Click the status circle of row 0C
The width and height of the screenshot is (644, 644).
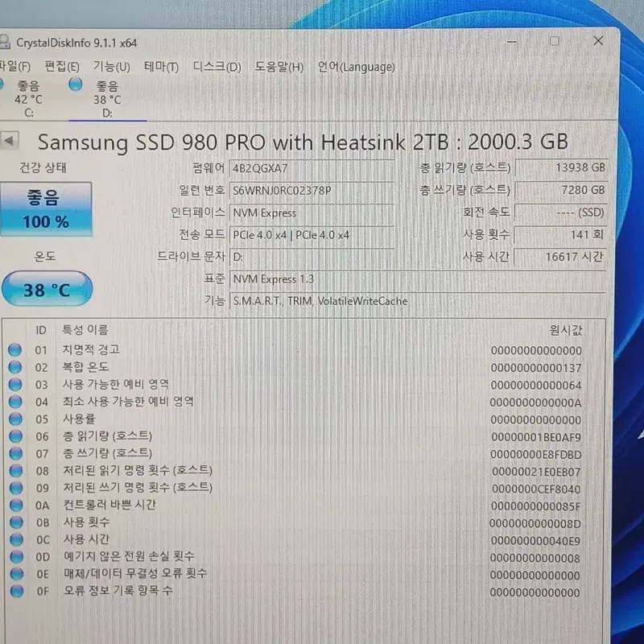tap(16, 539)
